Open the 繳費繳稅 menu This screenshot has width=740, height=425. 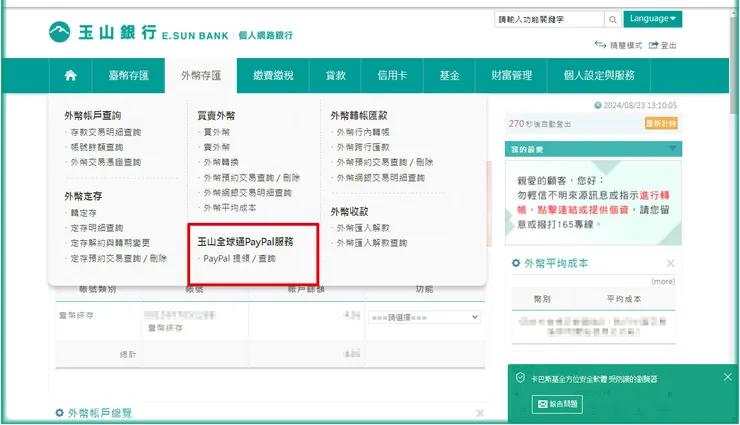(273, 75)
